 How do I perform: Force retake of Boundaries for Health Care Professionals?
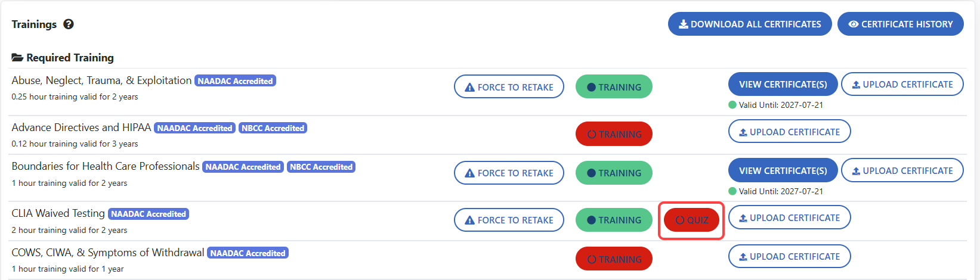point(509,173)
